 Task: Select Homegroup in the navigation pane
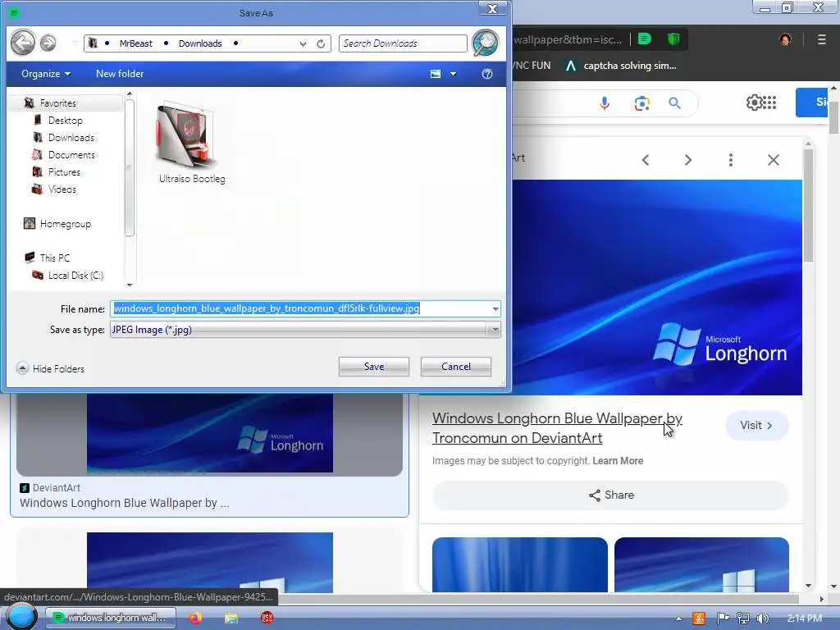coord(65,224)
